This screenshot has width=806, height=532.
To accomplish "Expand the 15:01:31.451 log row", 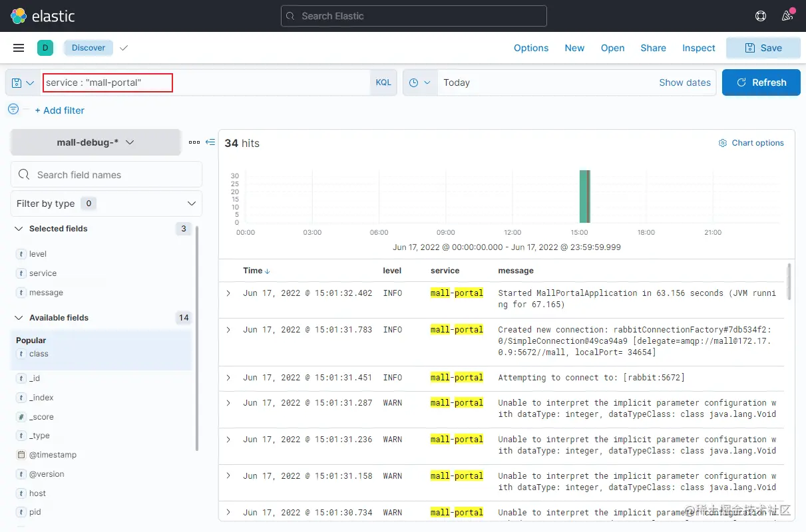I will click(228, 378).
